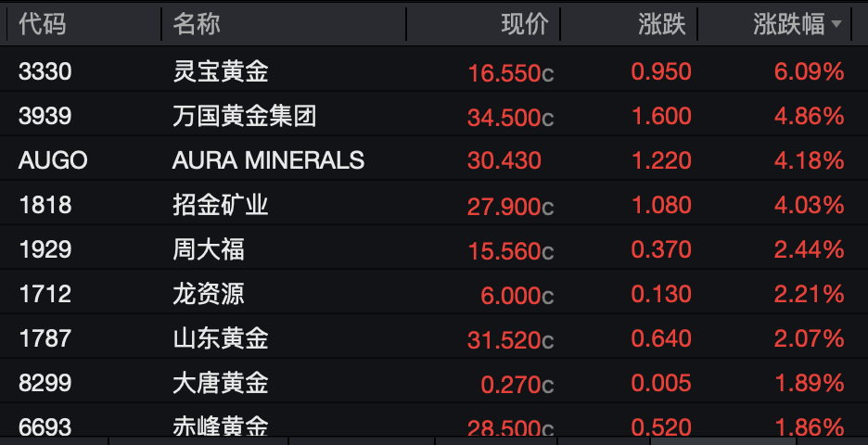Image resolution: width=868 pixels, height=445 pixels.
Task: Open the 周大福 row
Action: click(434, 248)
